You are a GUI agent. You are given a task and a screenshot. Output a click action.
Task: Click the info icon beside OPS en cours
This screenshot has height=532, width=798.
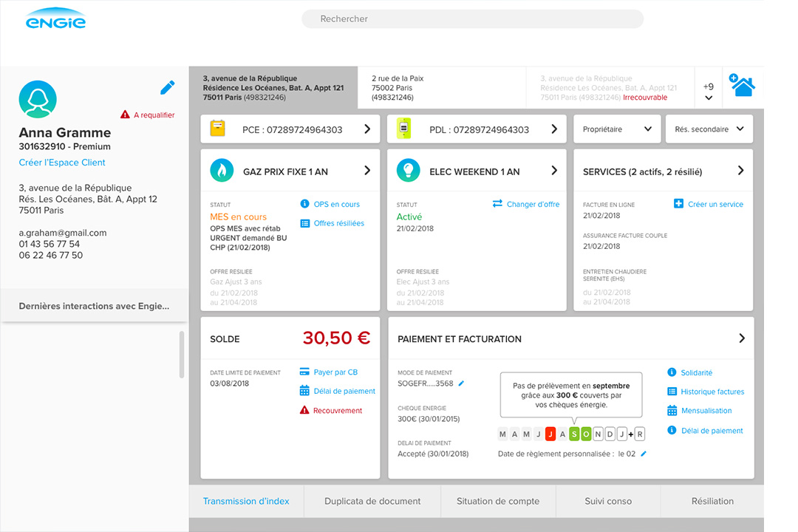click(305, 204)
